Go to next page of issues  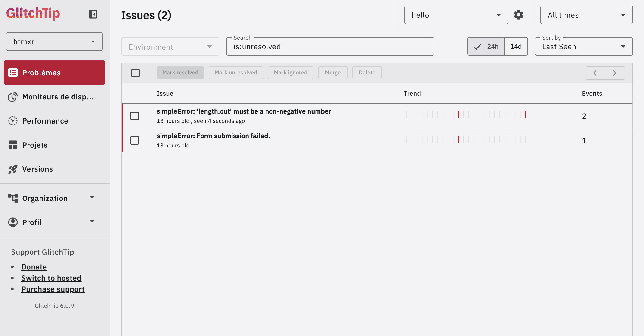614,73
